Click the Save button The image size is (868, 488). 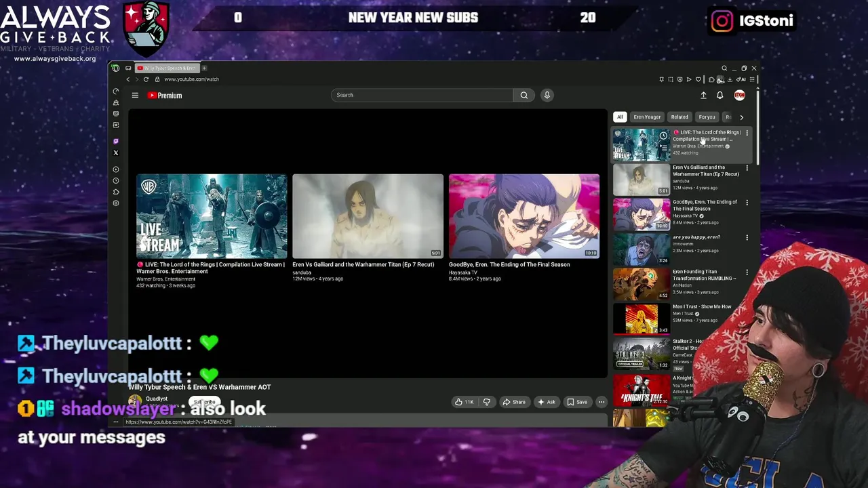pyautogui.click(x=577, y=402)
